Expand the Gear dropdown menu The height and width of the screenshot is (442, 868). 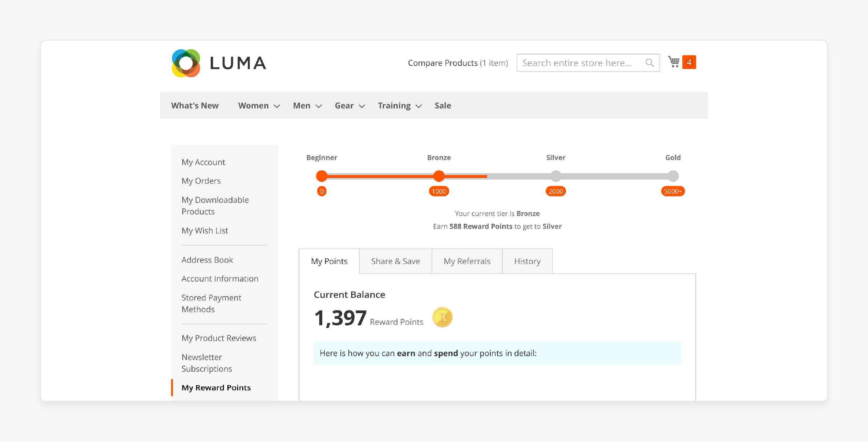pos(348,105)
